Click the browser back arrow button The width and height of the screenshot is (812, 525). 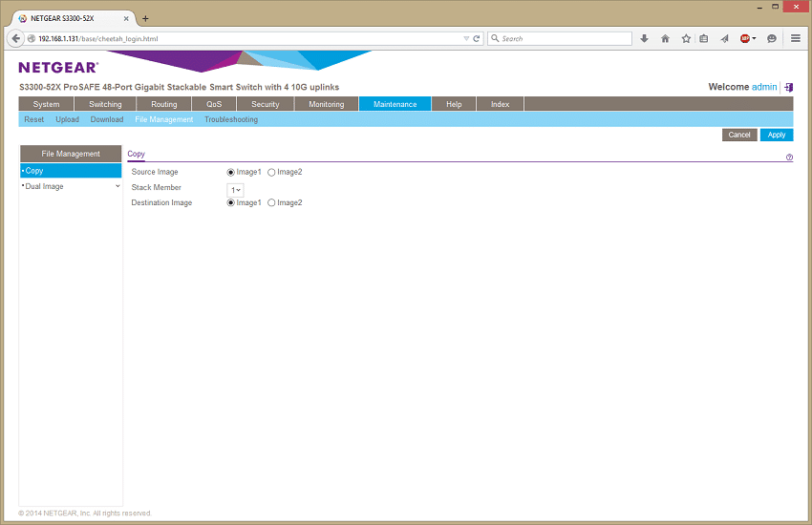[15, 38]
